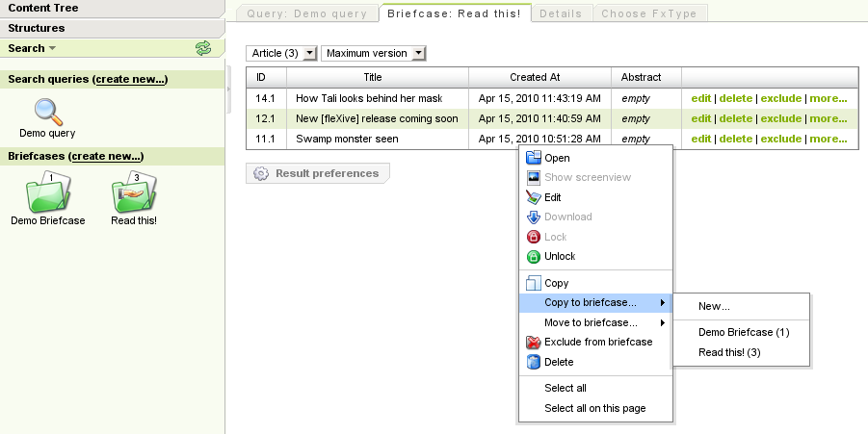Viewport: 868px width, 434px height.
Task: Click exclude link for row 12.1
Action: (x=780, y=118)
